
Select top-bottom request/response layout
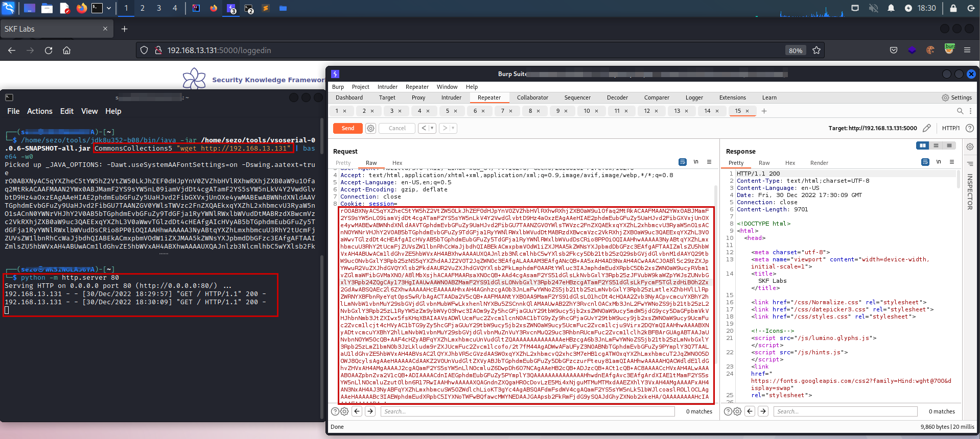pyautogui.click(x=936, y=145)
